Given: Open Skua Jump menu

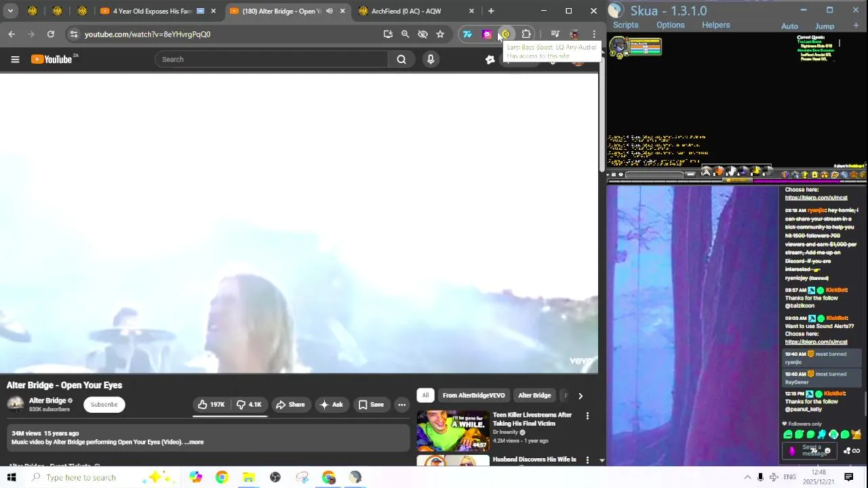Looking at the screenshot, I should point(825,26).
